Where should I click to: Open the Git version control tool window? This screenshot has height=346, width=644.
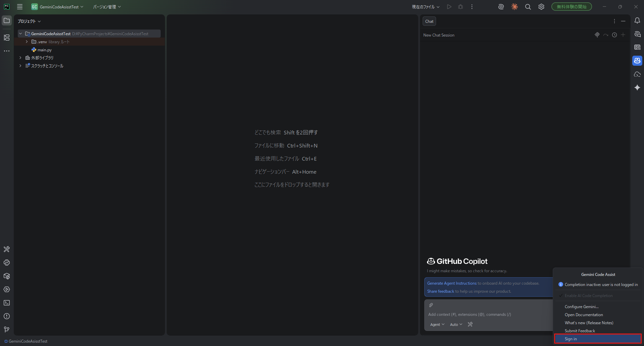coord(7,330)
